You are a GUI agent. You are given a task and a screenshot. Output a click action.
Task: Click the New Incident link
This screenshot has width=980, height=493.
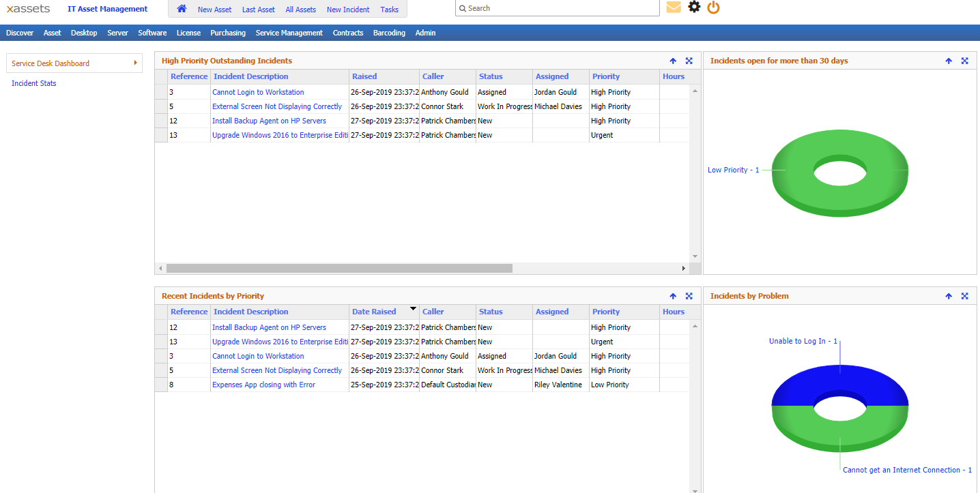click(x=348, y=9)
